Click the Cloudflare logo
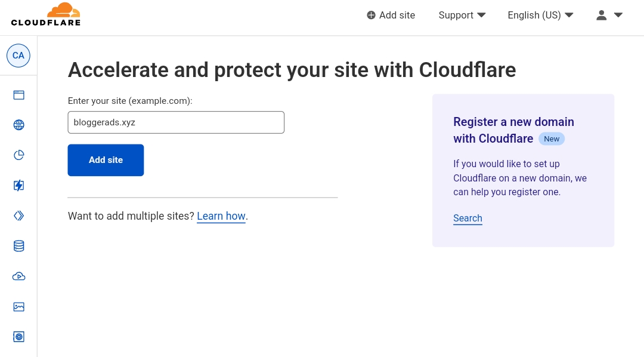The width and height of the screenshot is (644, 357). (46, 15)
